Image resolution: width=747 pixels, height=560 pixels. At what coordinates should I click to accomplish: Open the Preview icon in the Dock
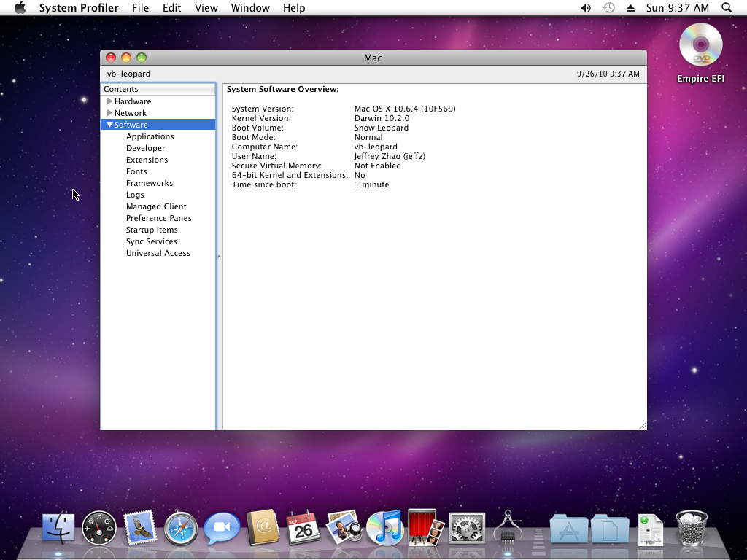click(344, 528)
